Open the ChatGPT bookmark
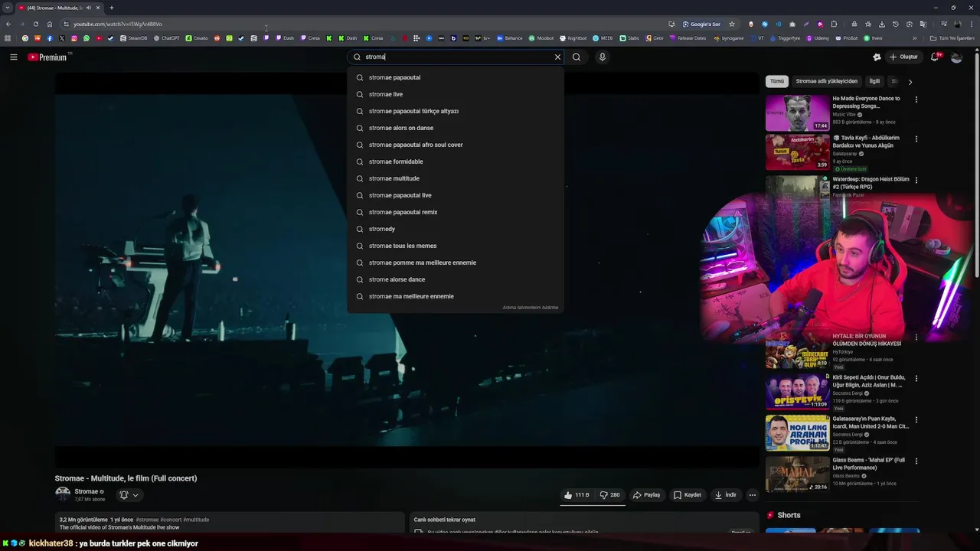This screenshot has height=551, width=980. (x=167, y=37)
